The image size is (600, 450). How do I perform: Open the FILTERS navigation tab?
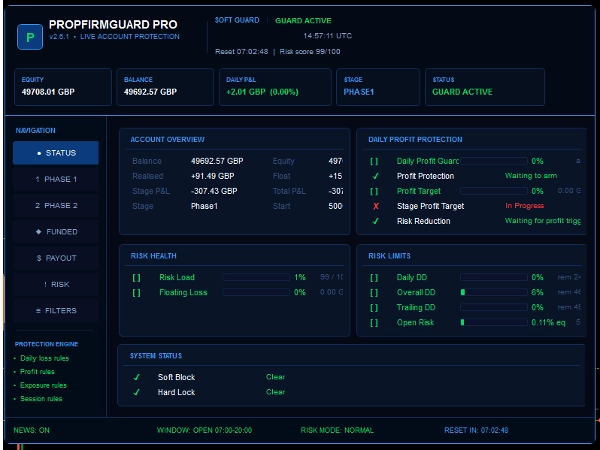pos(56,310)
